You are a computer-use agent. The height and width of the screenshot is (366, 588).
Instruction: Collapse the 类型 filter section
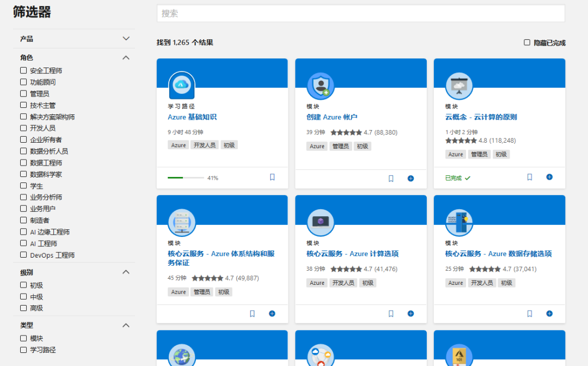coord(126,326)
